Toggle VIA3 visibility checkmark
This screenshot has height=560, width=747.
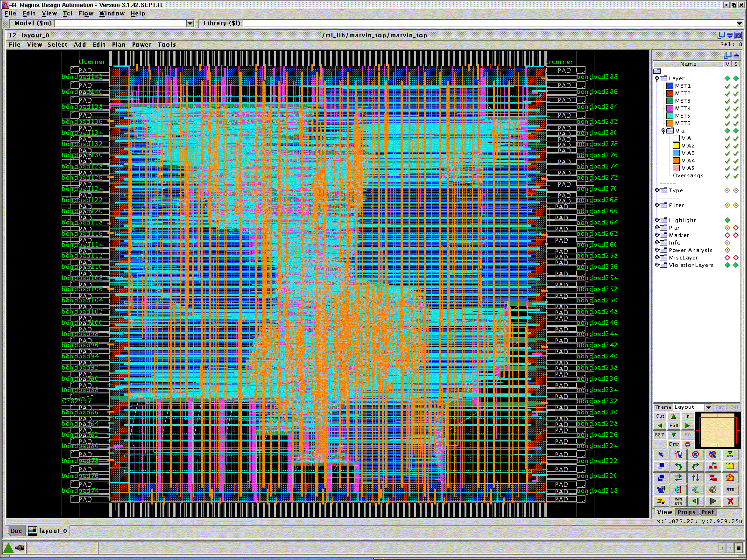727,153
